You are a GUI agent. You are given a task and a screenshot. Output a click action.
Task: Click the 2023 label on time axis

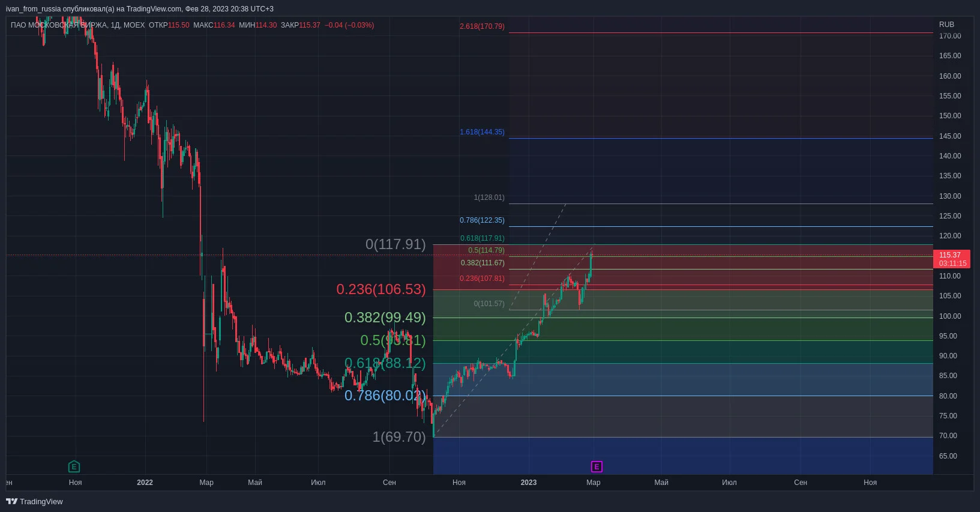[x=529, y=483]
